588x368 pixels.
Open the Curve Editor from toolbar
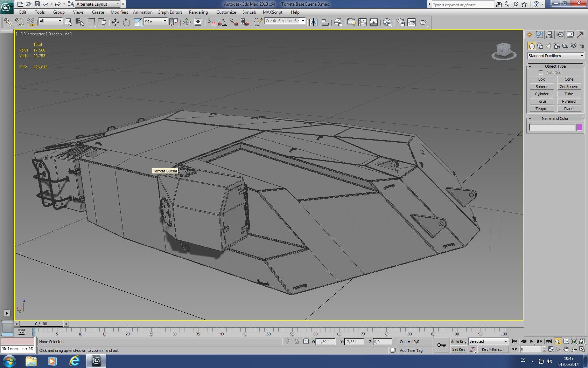pos(363,22)
